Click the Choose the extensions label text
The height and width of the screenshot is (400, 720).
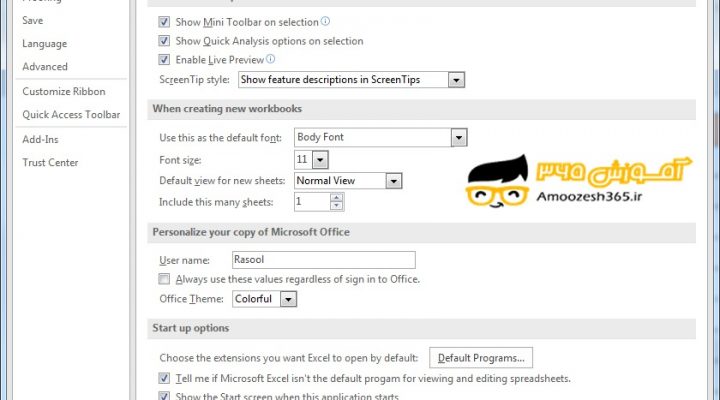[x=289, y=358]
